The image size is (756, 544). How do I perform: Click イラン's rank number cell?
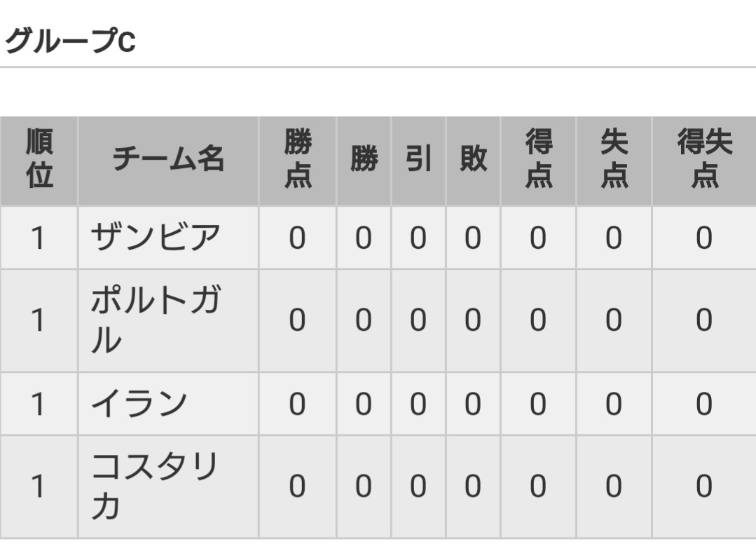pos(39,404)
